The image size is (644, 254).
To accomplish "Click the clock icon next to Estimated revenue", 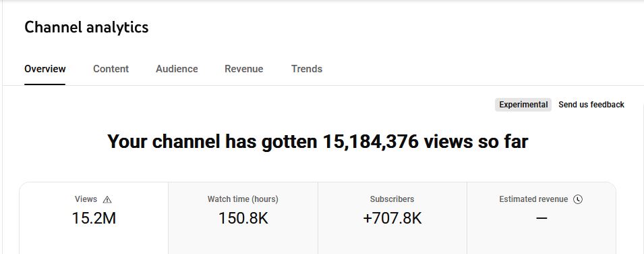I will pyautogui.click(x=578, y=199).
